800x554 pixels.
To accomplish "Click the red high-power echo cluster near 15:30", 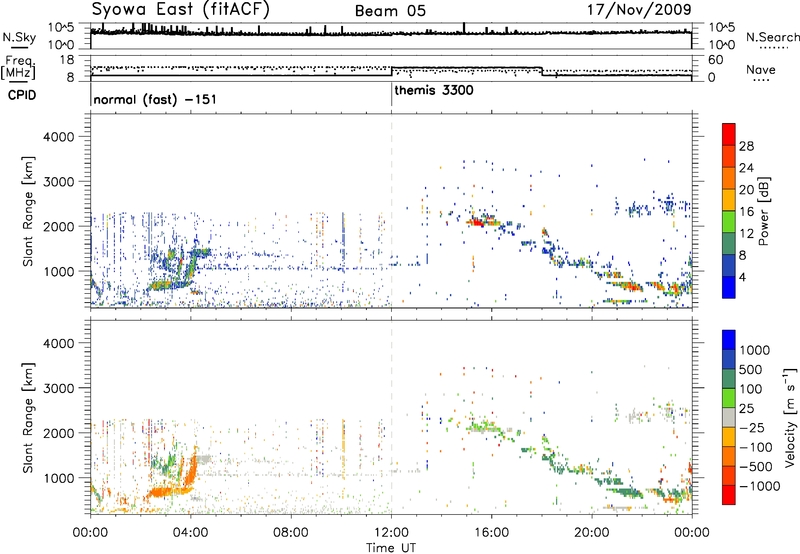I will click(x=477, y=222).
